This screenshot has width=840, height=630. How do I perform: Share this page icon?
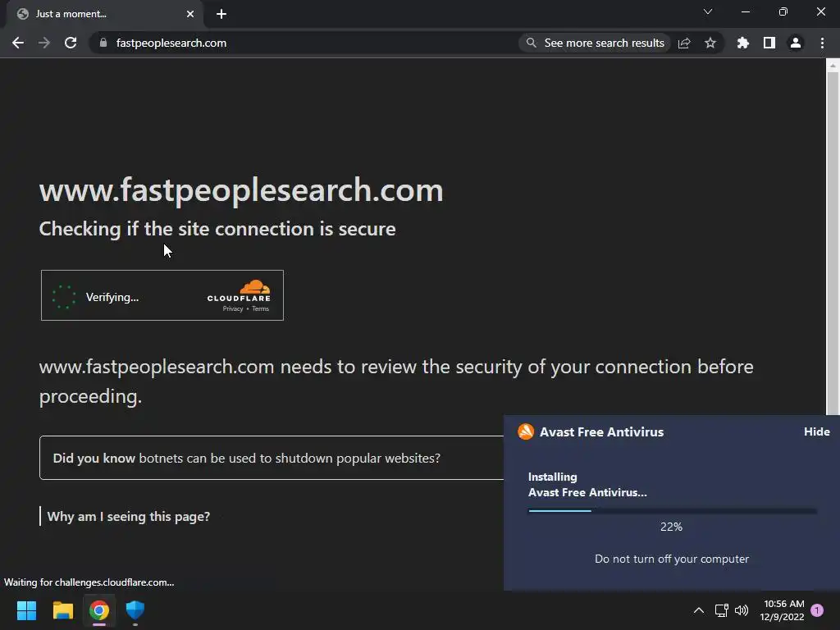click(x=684, y=43)
